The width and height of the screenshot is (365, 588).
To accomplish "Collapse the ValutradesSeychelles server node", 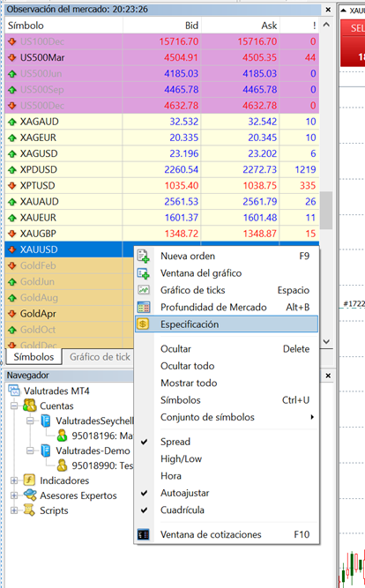I will click(30, 421).
